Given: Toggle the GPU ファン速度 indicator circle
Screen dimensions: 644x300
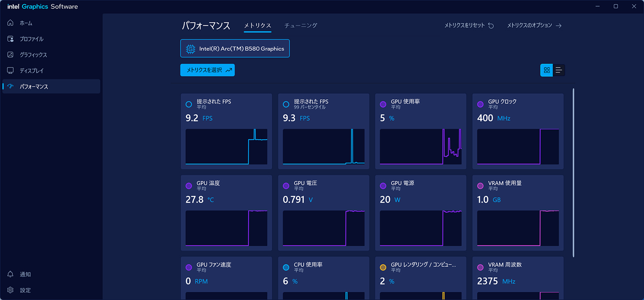Looking at the screenshot, I should click(188, 267).
